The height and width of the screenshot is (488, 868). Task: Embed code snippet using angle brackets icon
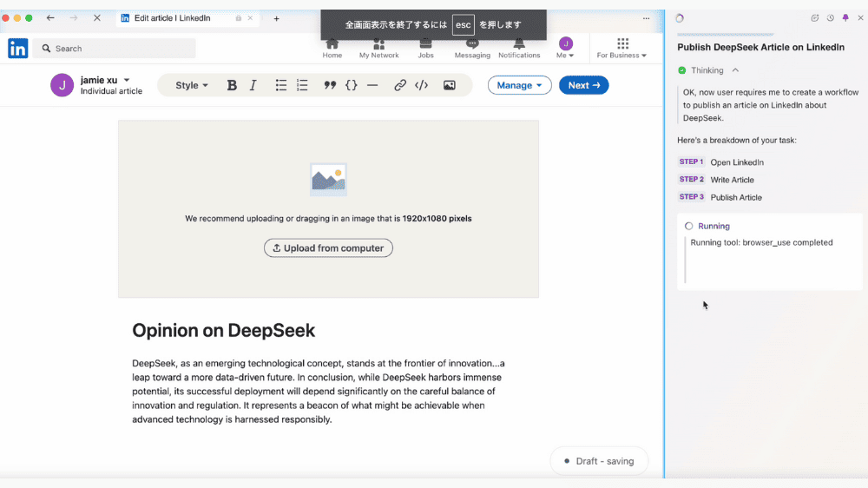click(x=422, y=85)
